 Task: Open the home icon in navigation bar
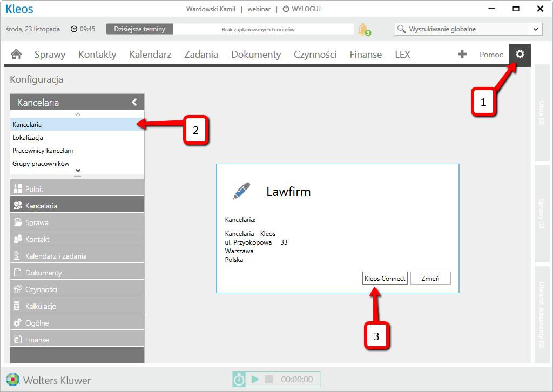click(16, 55)
